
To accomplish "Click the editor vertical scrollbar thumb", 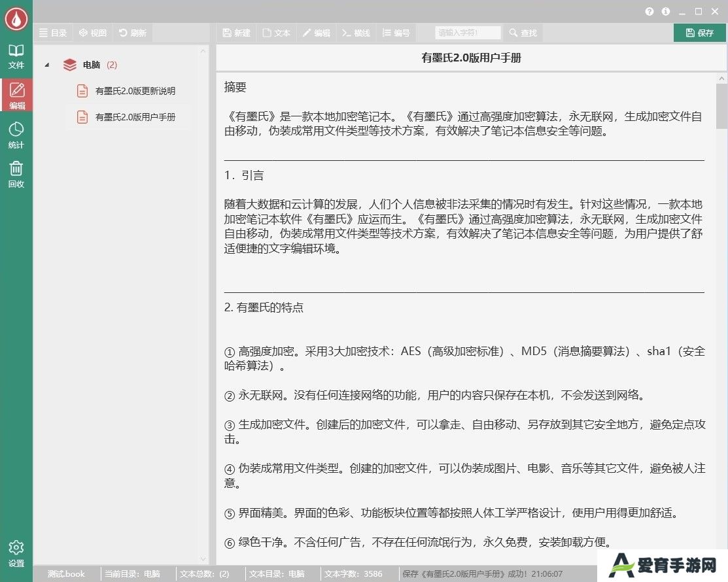I will tap(721, 107).
